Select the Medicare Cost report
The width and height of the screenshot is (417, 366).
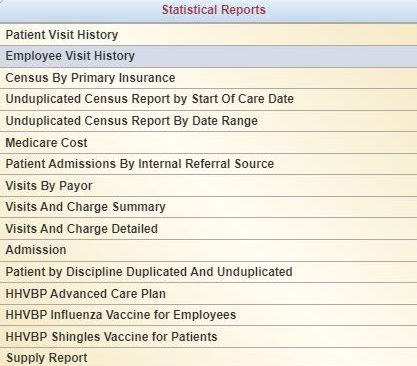pyautogui.click(x=208, y=142)
